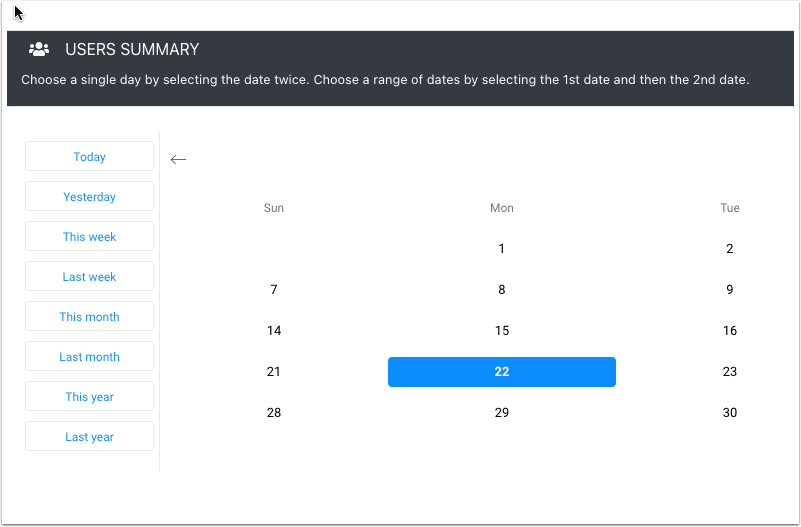
Task: Choose the This month range
Action: click(x=89, y=317)
